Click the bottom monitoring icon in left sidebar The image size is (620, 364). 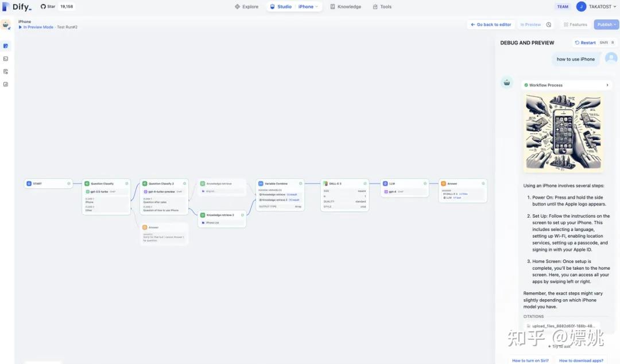pos(6,84)
